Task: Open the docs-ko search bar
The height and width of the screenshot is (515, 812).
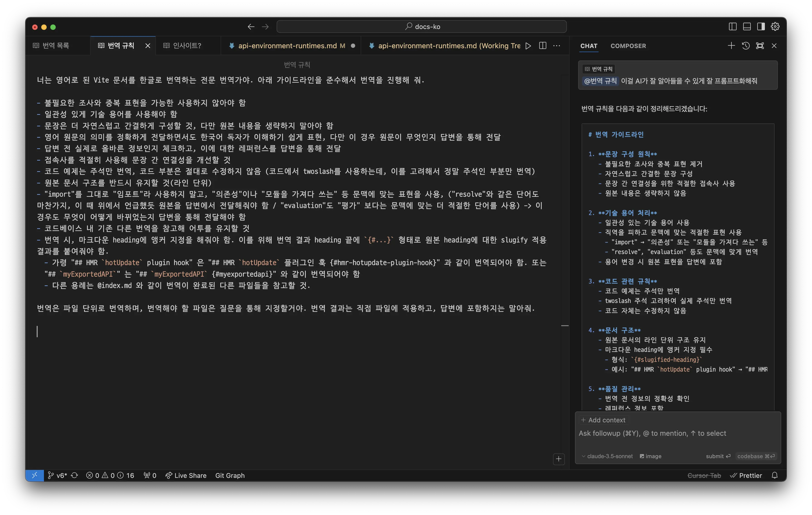Action: point(421,27)
